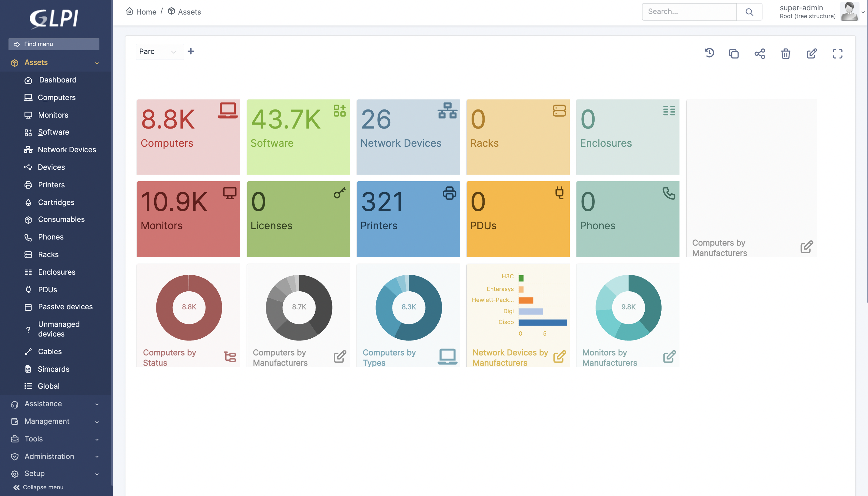
Task: Go to the Cartridges menu item
Action: click(56, 202)
